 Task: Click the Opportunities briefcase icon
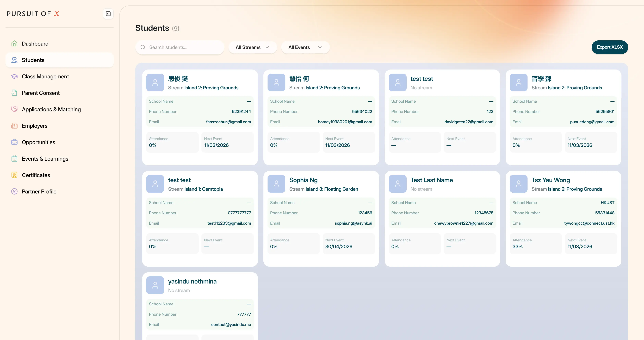point(15,142)
